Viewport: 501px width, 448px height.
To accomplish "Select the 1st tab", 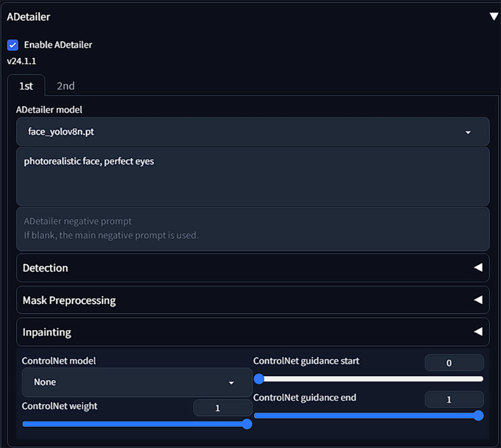I will pos(26,86).
